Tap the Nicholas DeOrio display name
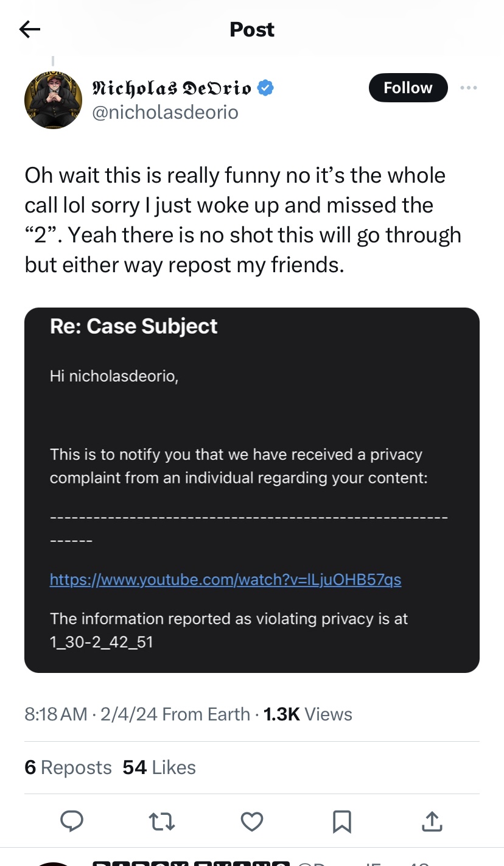Image resolution: width=504 pixels, height=866 pixels. [x=170, y=88]
